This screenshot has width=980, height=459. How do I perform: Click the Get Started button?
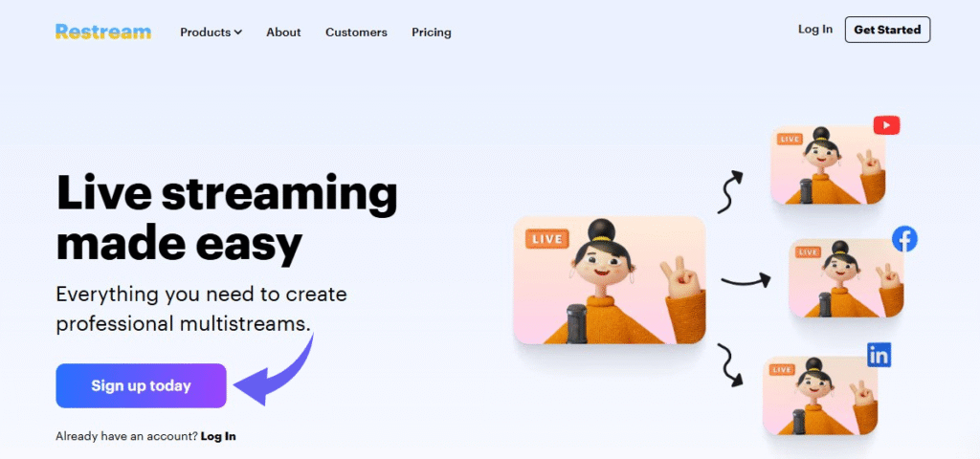coord(887,30)
